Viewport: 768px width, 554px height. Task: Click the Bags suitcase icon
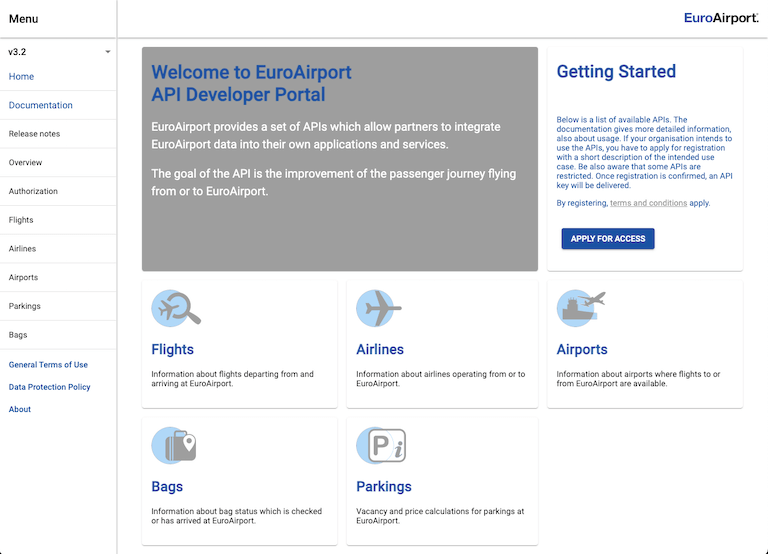click(x=174, y=445)
